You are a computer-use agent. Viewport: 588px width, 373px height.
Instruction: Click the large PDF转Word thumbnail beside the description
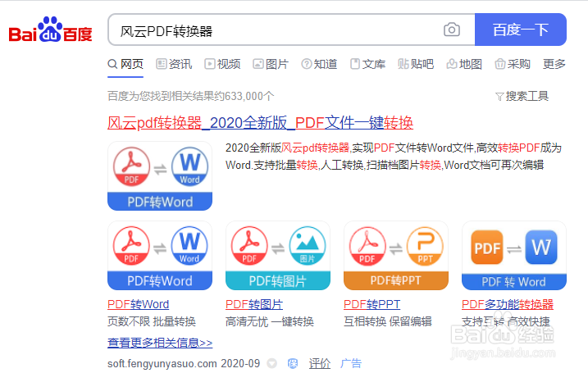(x=160, y=175)
